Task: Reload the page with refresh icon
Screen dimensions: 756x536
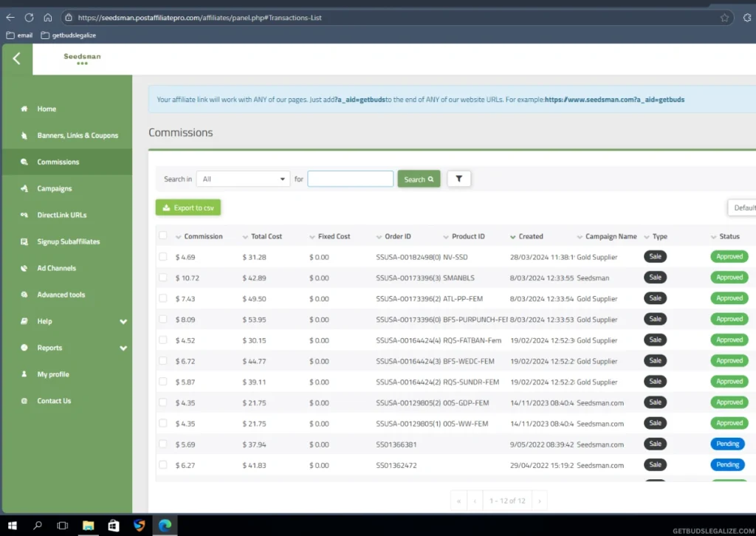Action: coord(29,18)
